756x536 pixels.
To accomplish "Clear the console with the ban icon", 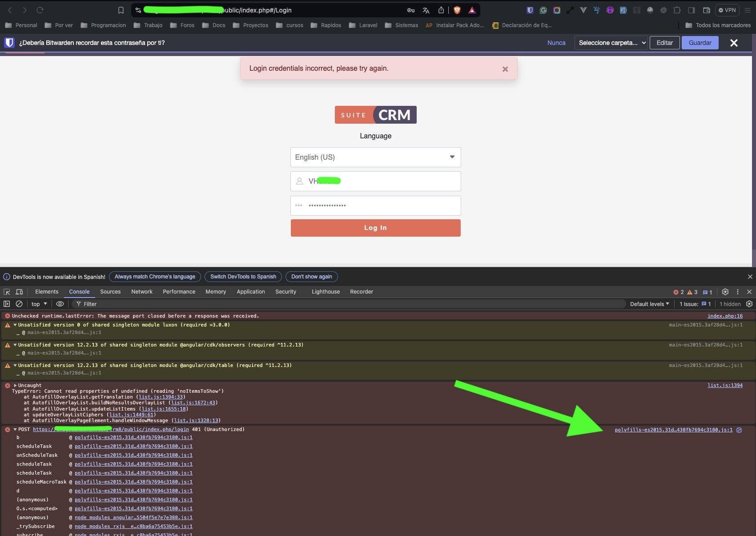I will coord(19,304).
